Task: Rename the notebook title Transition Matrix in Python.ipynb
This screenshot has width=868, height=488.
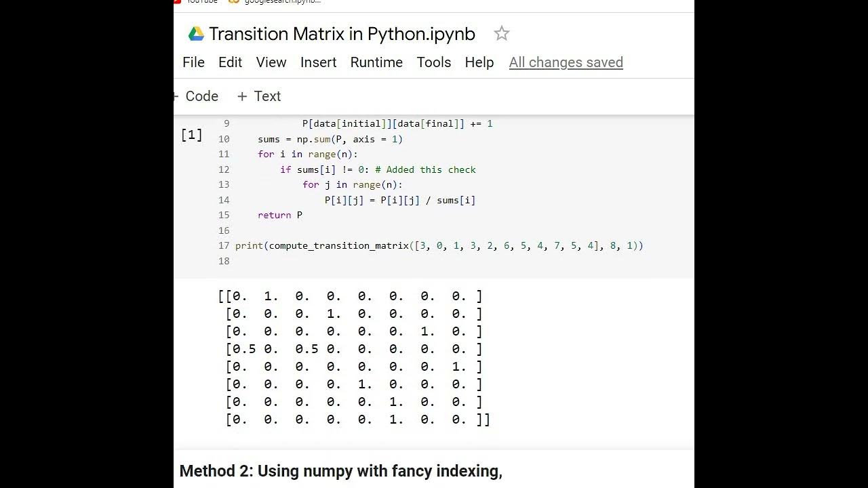Action: coord(342,34)
